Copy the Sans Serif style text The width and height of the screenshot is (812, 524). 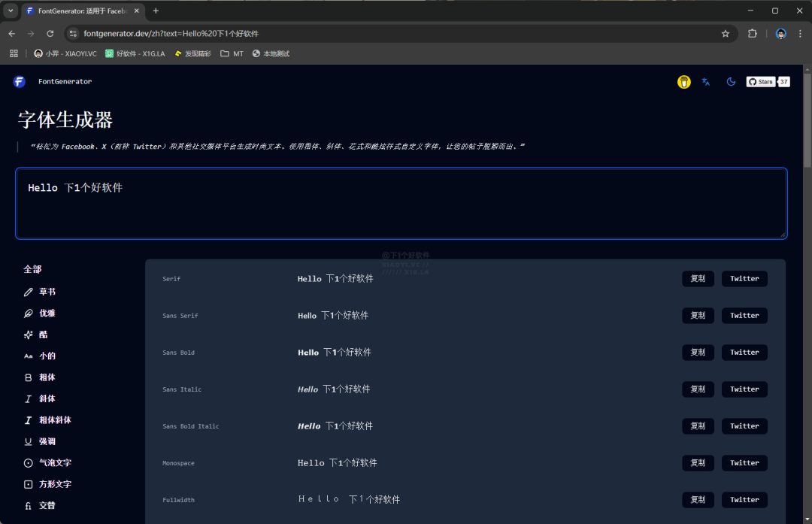pos(698,315)
